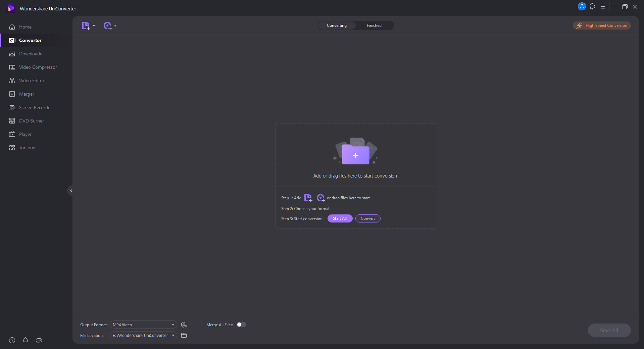Click the purple add-folder plus icon
The height and width of the screenshot is (349, 644).
[356, 155]
